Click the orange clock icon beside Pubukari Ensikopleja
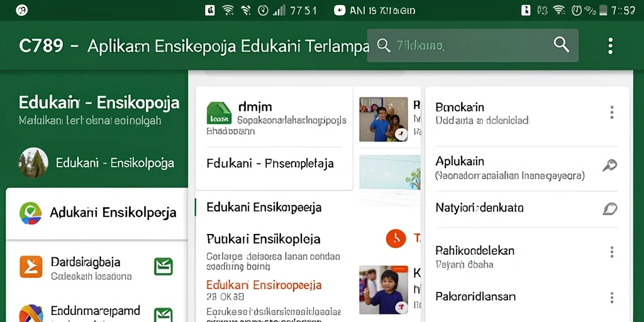The image size is (644, 322). click(396, 238)
